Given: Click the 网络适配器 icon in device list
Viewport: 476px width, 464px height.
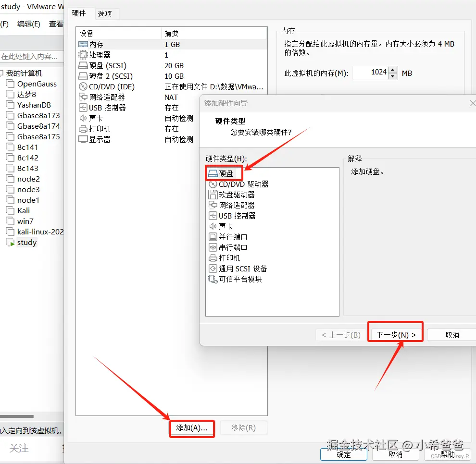Looking at the screenshot, I should (x=83, y=97).
